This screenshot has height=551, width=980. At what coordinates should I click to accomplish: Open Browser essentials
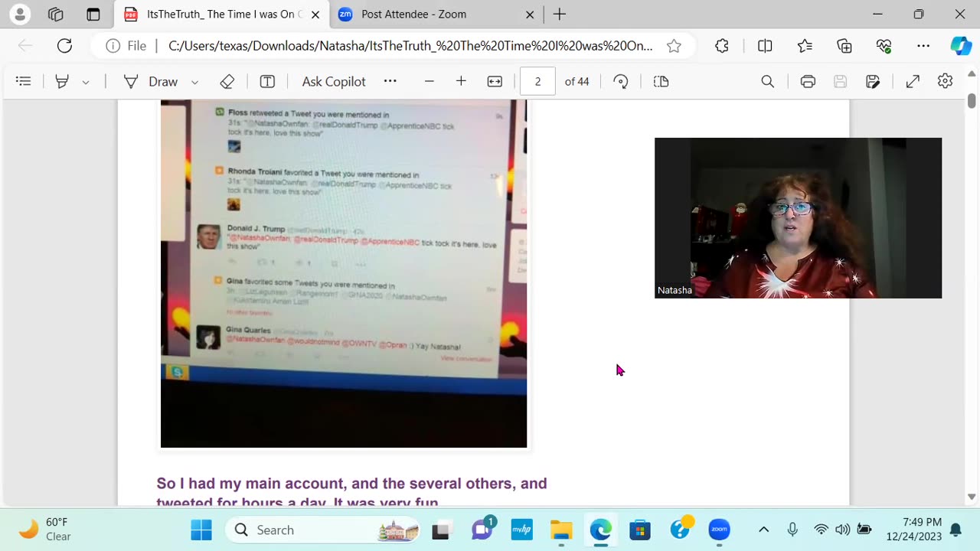pos(884,46)
